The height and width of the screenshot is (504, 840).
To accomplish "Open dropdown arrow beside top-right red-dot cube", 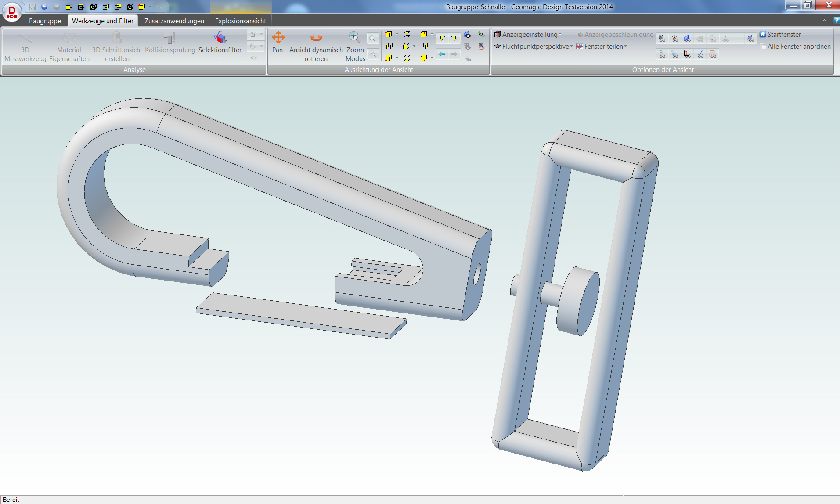I will pos(432,34).
